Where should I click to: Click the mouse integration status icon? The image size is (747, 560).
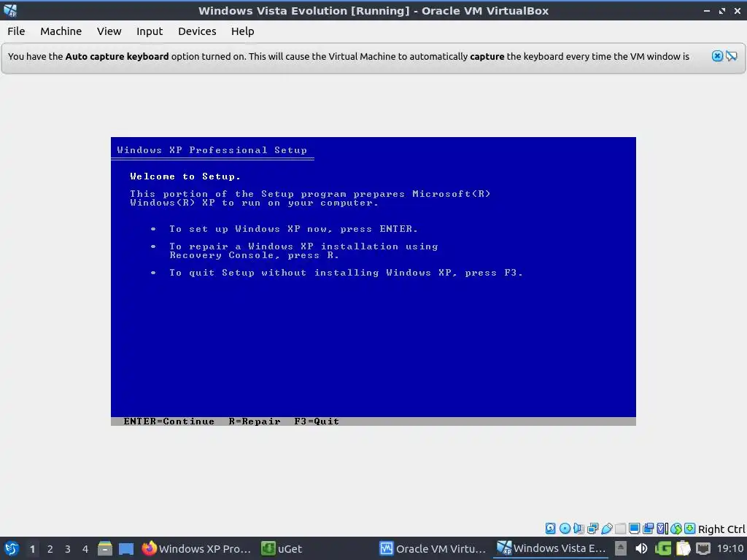pyautogui.click(x=676, y=528)
